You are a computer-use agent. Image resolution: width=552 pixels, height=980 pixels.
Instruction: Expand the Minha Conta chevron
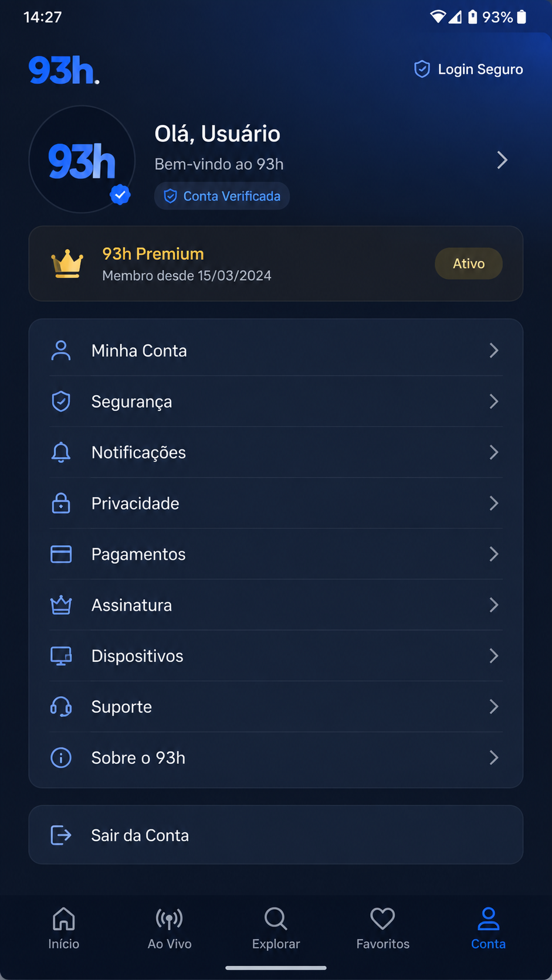pos(494,351)
